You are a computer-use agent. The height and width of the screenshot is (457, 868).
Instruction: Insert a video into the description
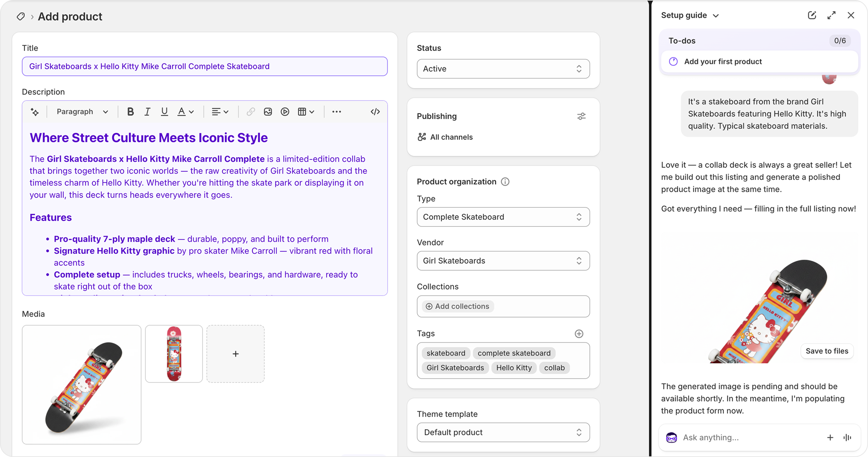point(285,112)
